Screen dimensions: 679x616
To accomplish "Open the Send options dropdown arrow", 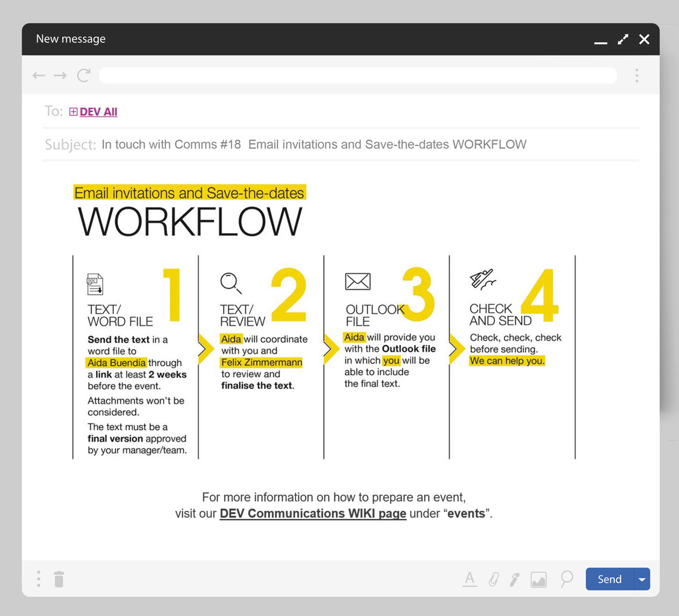I will point(642,579).
